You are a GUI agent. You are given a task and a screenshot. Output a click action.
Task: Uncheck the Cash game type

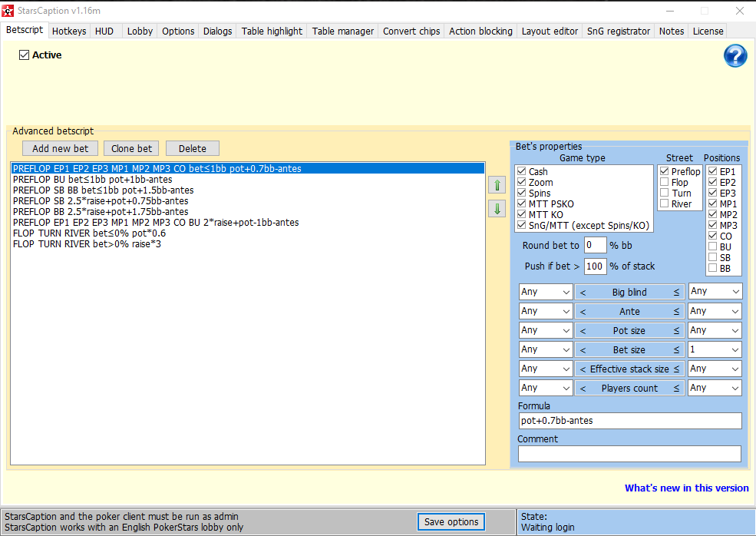tap(521, 171)
